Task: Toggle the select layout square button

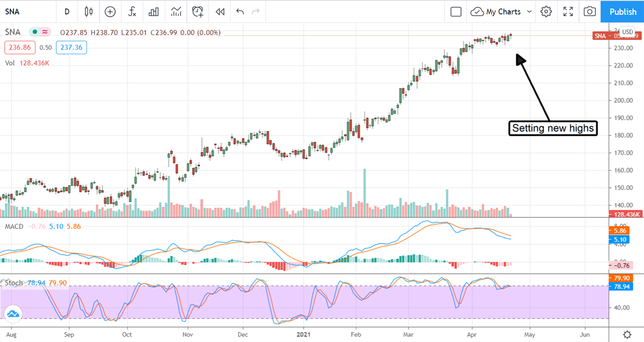Action: click(x=456, y=11)
